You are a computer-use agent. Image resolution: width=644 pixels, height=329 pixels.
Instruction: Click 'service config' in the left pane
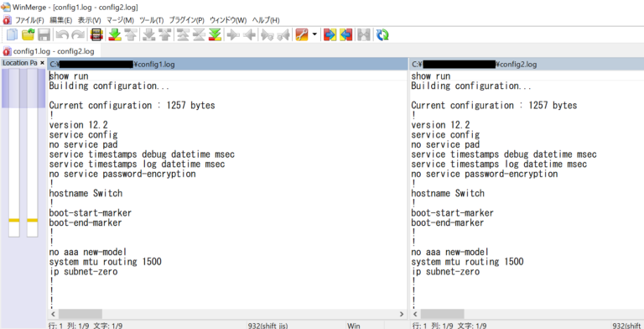tap(83, 135)
